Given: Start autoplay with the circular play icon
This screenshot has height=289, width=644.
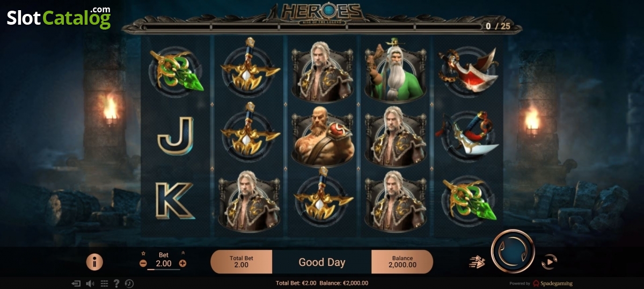Looking at the screenshot, I should 549,262.
